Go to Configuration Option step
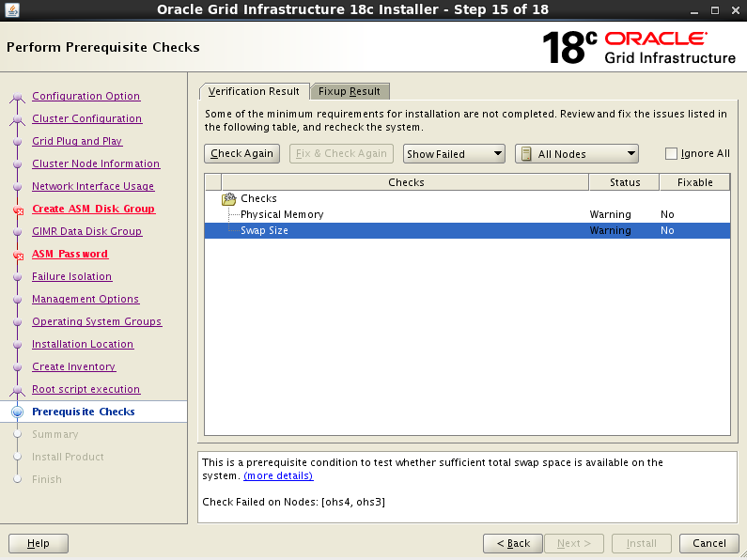747x560 pixels. 86,96
